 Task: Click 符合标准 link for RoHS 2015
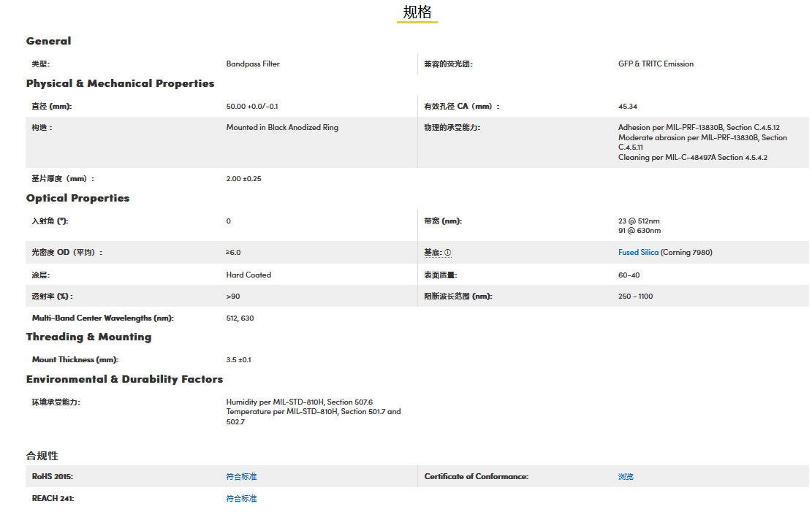tap(241, 477)
